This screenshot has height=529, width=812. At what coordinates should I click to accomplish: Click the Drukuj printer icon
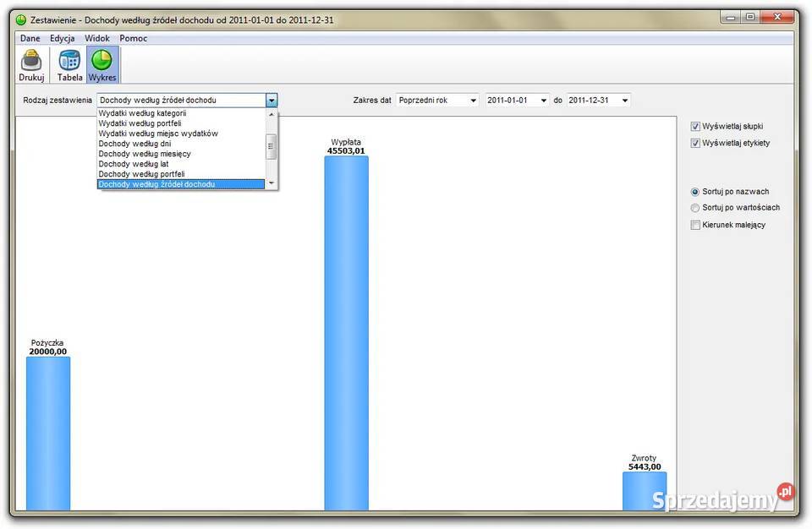pyautogui.click(x=31, y=64)
